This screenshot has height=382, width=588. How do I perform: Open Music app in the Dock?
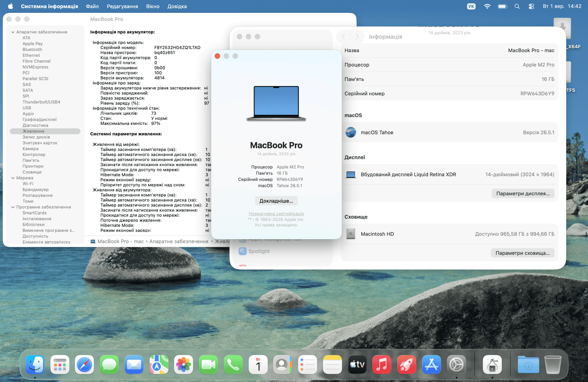382,365
